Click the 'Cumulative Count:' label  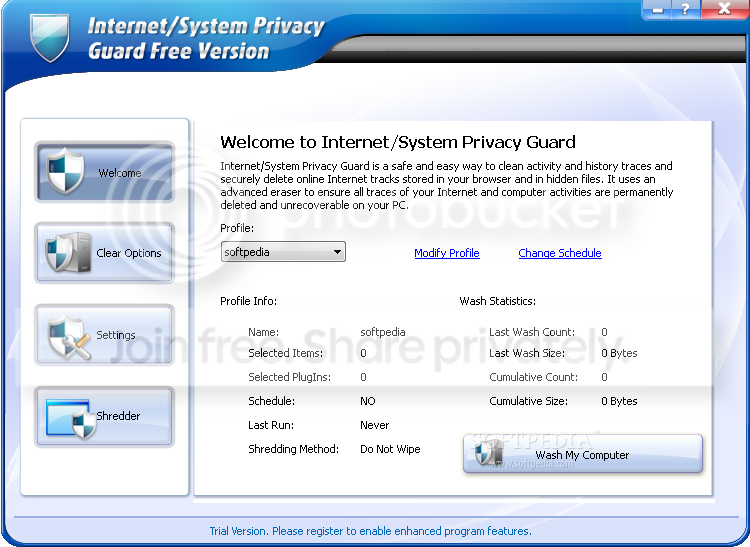point(533,377)
